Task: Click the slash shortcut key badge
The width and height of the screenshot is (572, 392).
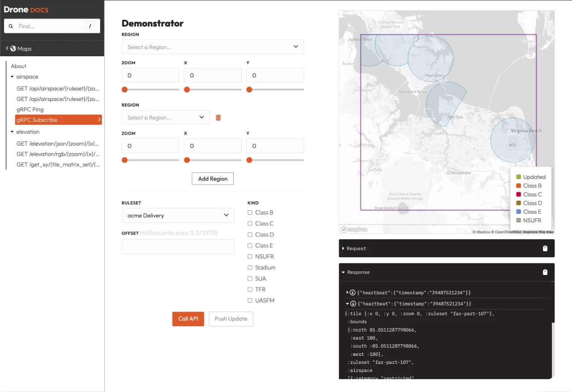Action: [90, 26]
